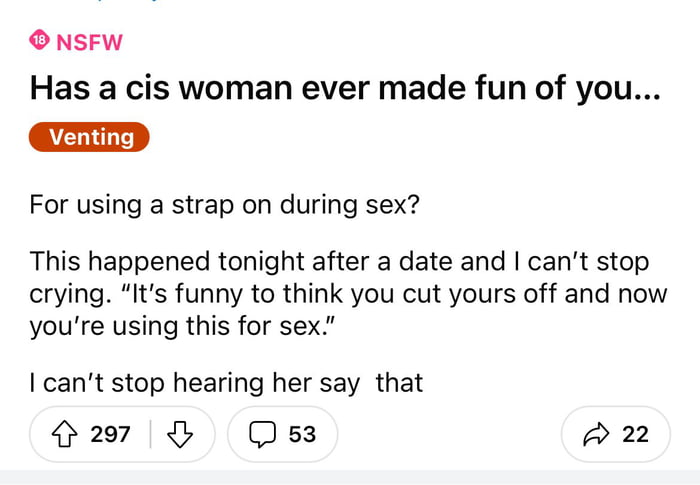700x485 pixels.
Task: Filter by the Venting flair tag
Action: click(x=90, y=137)
